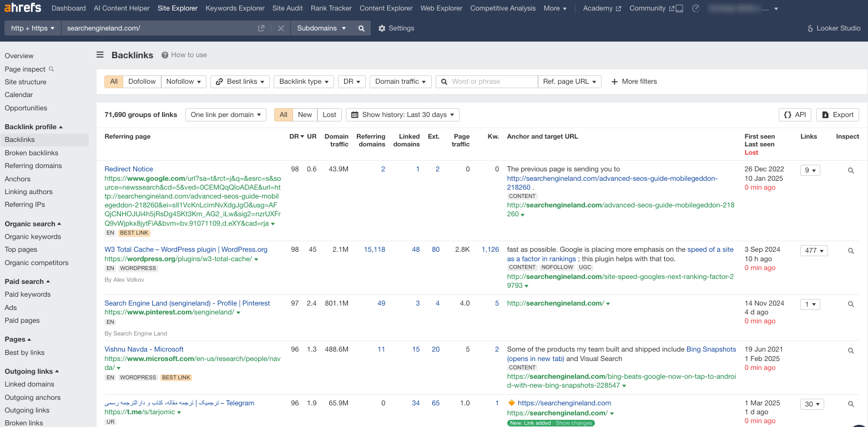Open Site Explorer Settings
The image size is (868, 427).
396,28
